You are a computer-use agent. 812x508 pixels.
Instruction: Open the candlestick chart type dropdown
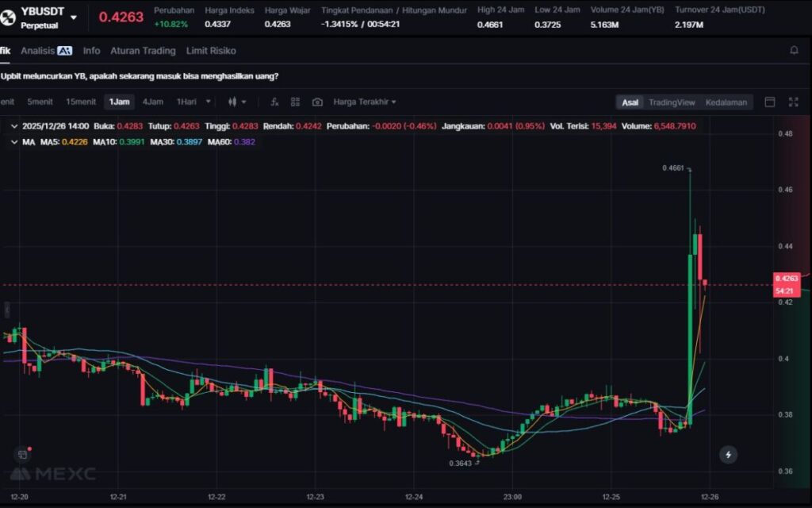[237, 102]
